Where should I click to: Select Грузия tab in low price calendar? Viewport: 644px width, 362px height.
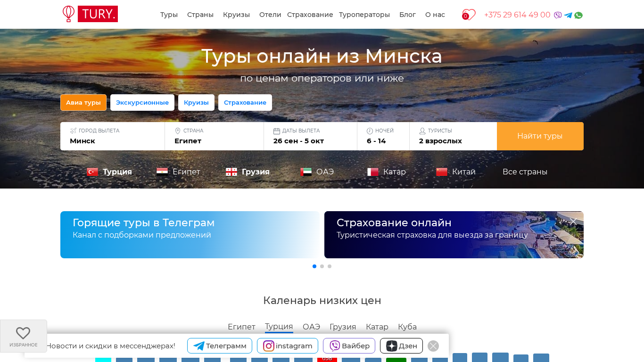tap(343, 327)
